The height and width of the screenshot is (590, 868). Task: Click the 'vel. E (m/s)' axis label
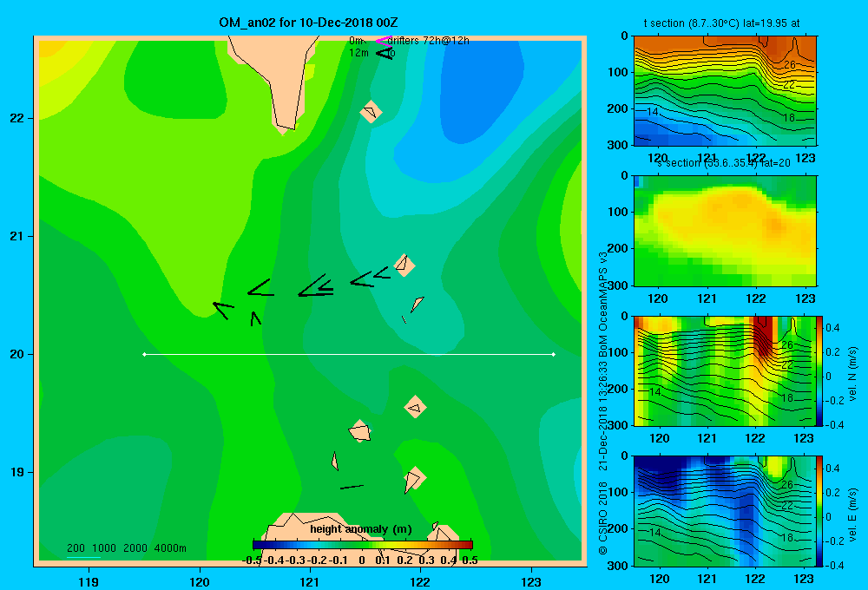point(853,515)
